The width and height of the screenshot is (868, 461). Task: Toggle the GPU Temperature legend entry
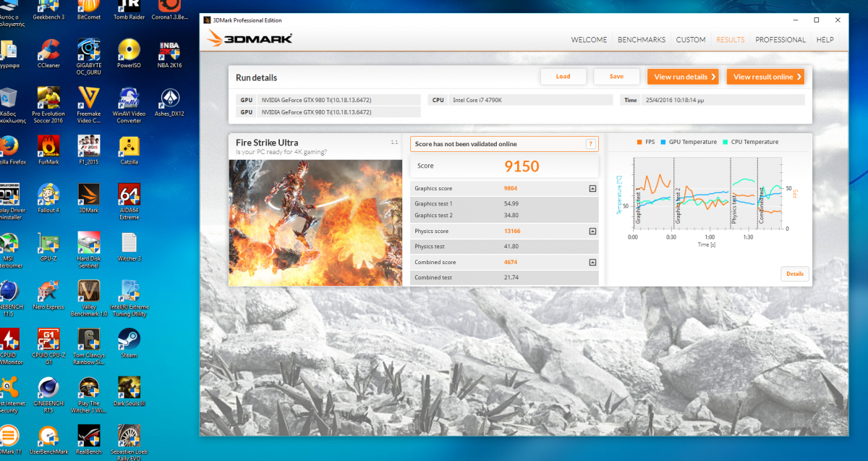pyautogui.click(x=688, y=142)
